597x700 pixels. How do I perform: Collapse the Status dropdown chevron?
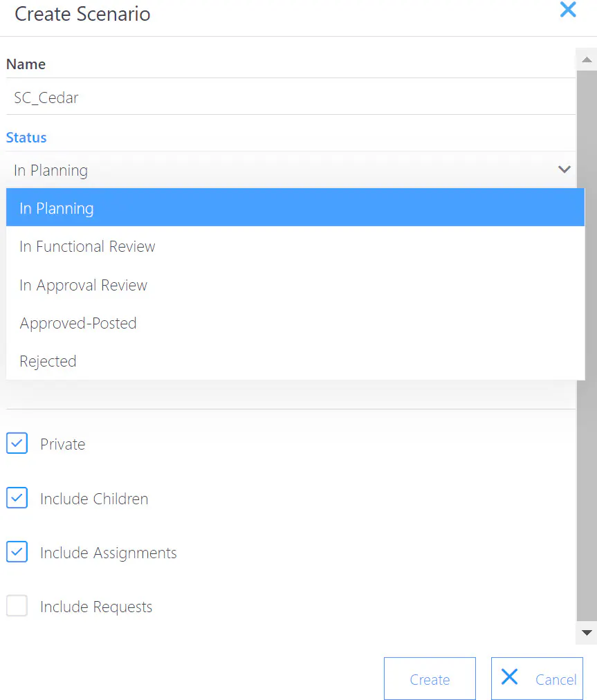pyautogui.click(x=564, y=169)
